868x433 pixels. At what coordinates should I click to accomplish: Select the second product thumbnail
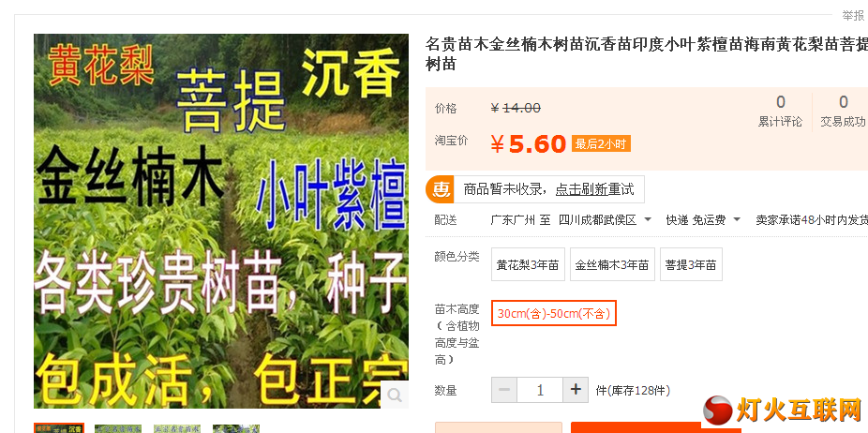[x=118, y=428]
